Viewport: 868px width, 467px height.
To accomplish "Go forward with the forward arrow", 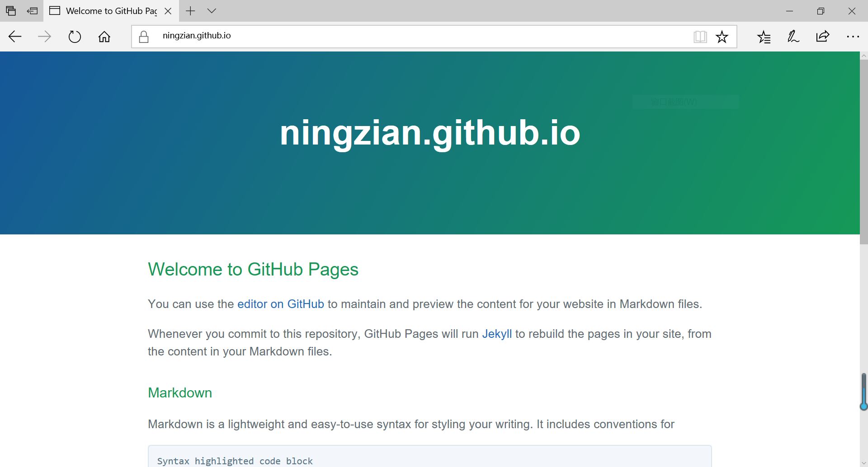I will (x=44, y=37).
